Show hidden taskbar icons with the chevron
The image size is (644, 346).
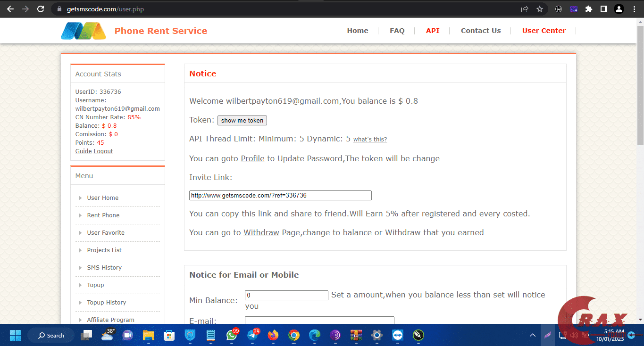pos(532,335)
